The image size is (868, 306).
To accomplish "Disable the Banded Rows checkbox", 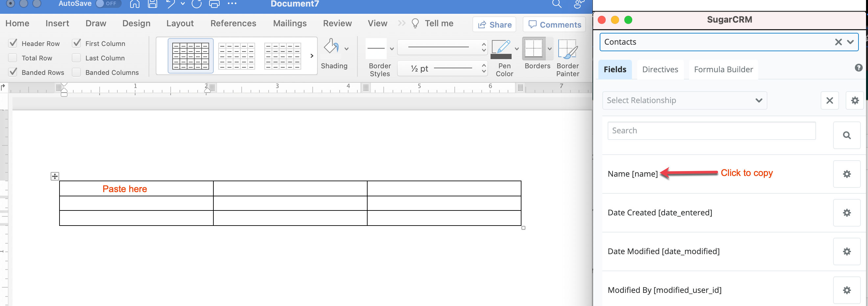I will pos(12,72).
